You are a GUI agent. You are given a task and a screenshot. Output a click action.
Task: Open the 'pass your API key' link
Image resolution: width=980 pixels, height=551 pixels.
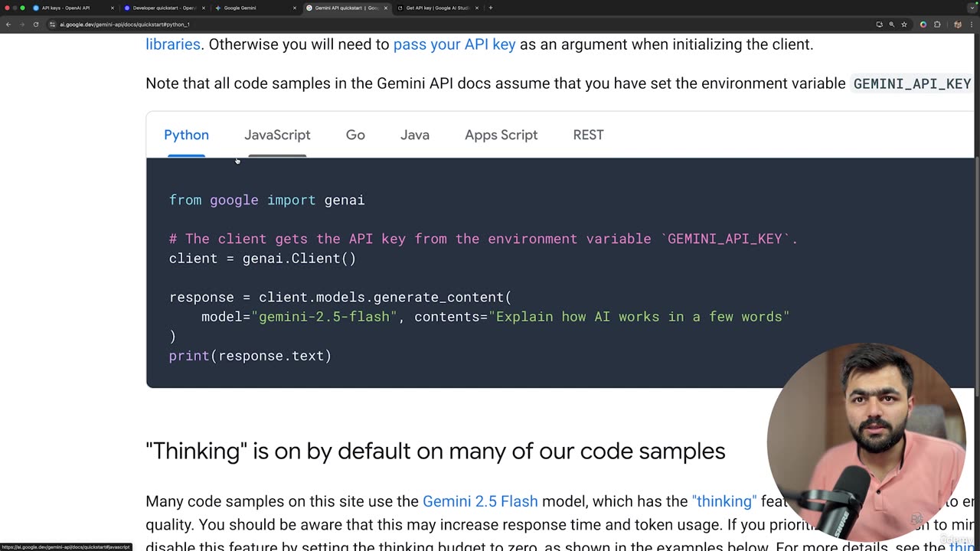pos(454,44)
